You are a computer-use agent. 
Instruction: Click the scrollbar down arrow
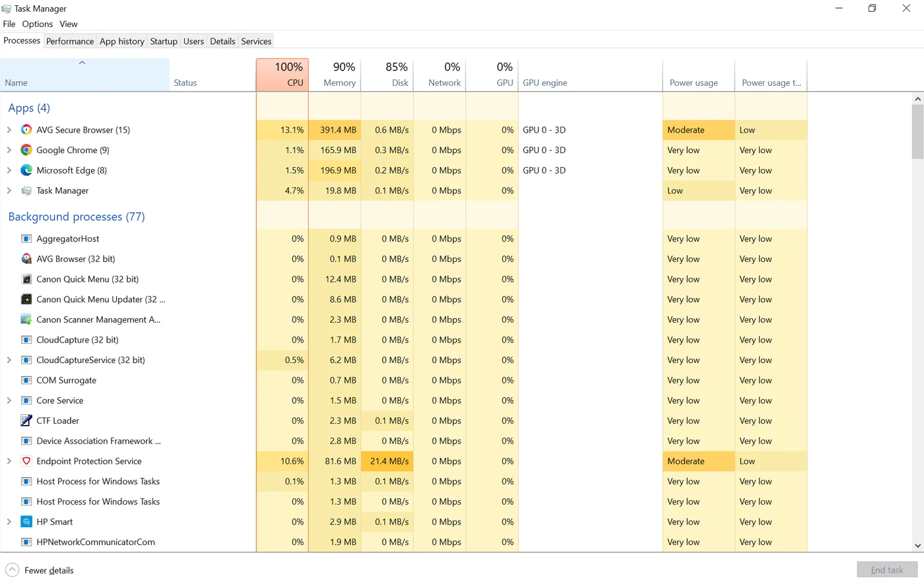[917, 546]
